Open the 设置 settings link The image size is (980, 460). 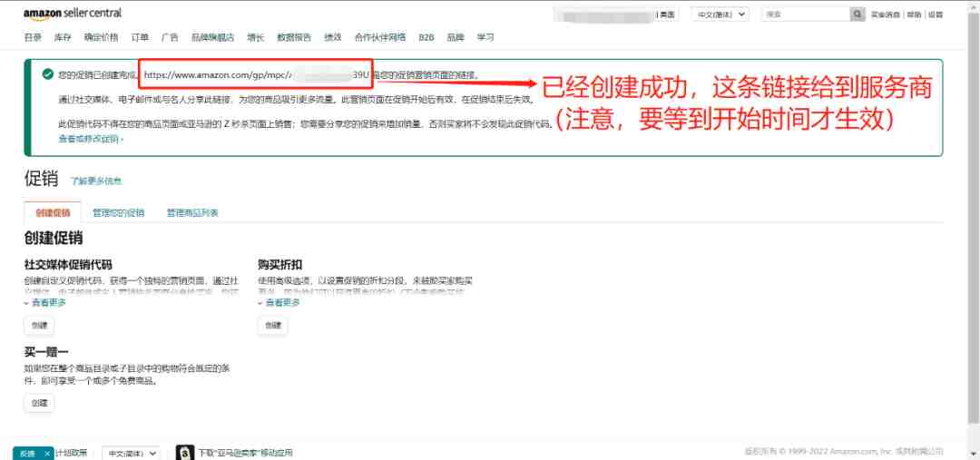click(x=936, y=15)
